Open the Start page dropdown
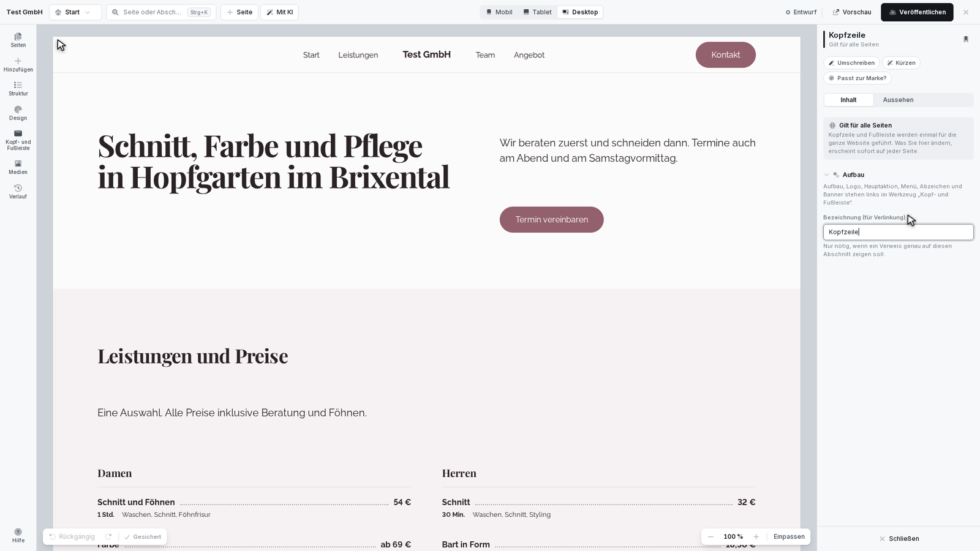This screenshot has width=980, height=551. [75, 12]
